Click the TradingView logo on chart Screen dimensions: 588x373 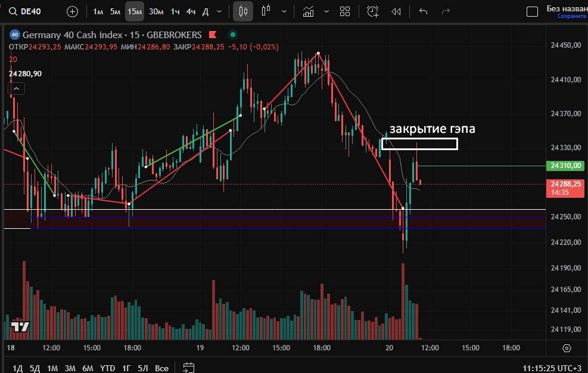[20, 327]
